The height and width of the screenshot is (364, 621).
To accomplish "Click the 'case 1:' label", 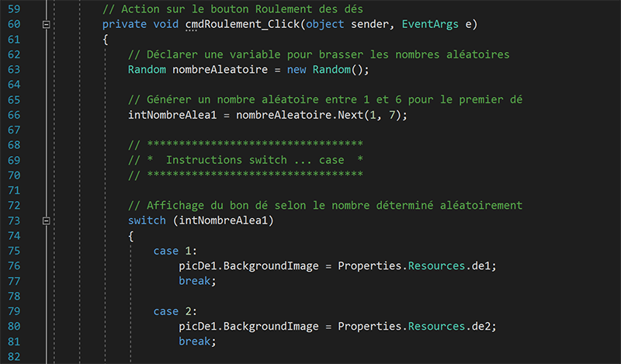I will click(x=175, y=251).
